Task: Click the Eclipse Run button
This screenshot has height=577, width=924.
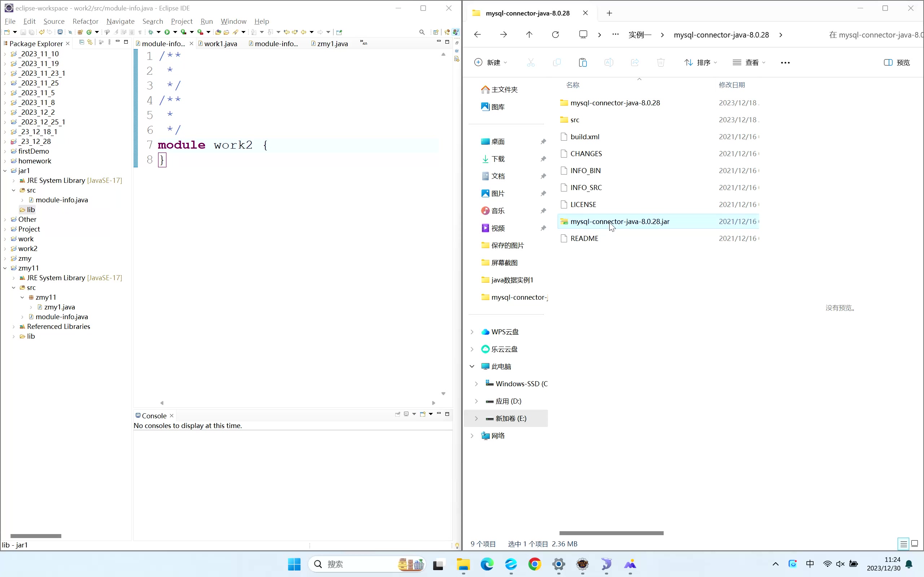Action: pos(167,32)
